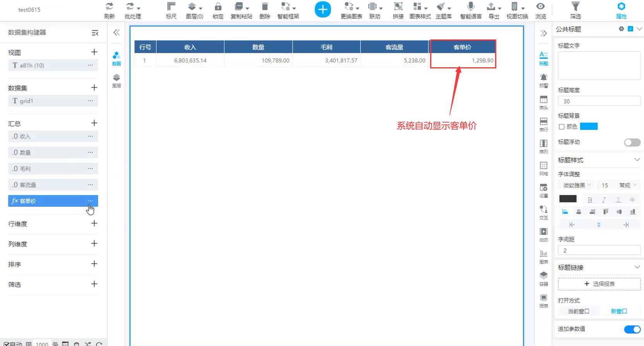Viewport: 644px width, 346px height.
Task: Switch to the 表行 table row tab
Action: (x=543, y=125)
